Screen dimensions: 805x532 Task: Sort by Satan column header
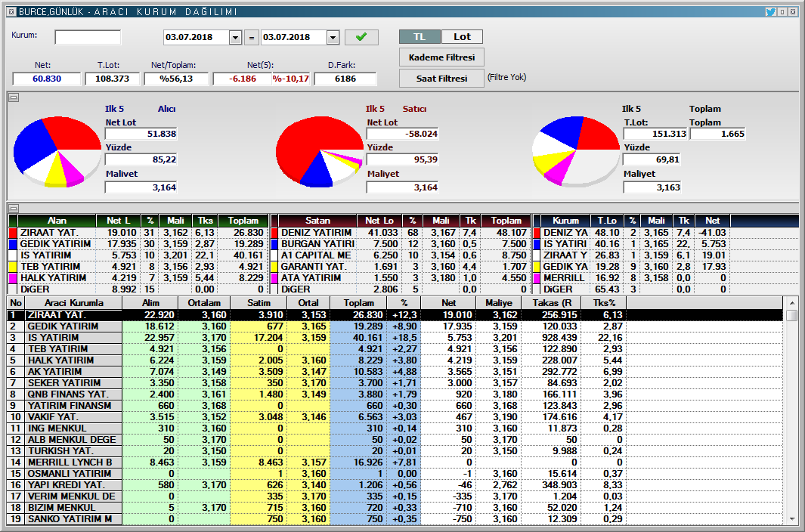[x=317, y=221]
